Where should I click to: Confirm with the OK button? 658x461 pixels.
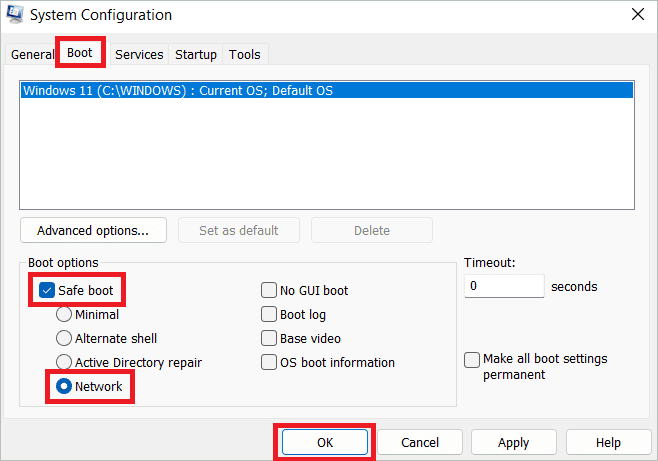(x=325, y=442)
